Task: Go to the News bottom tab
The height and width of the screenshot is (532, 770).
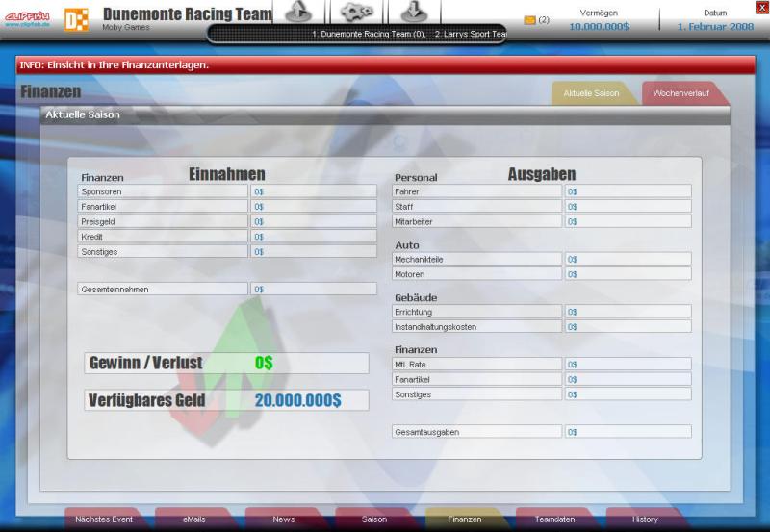Action: point(284,519)
